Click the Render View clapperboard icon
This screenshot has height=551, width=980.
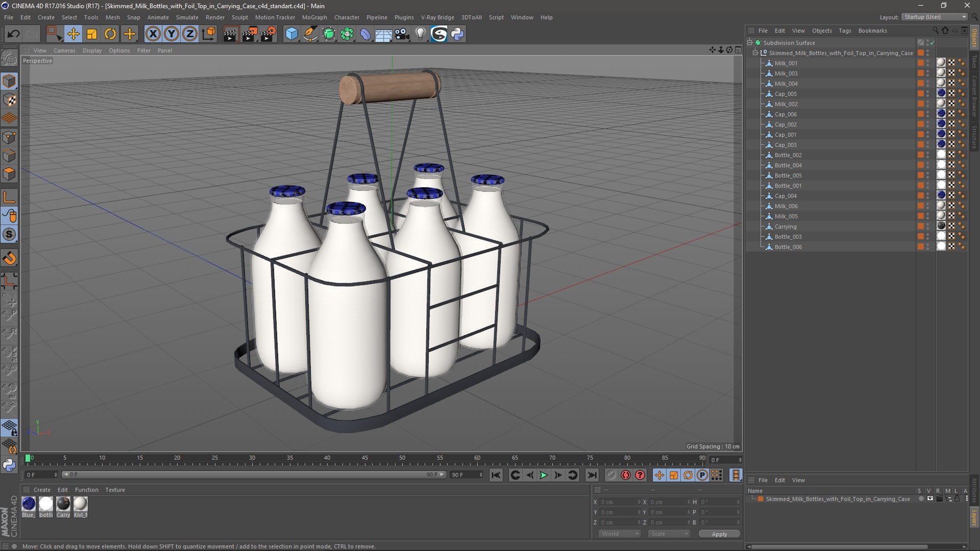coord(231,34)
